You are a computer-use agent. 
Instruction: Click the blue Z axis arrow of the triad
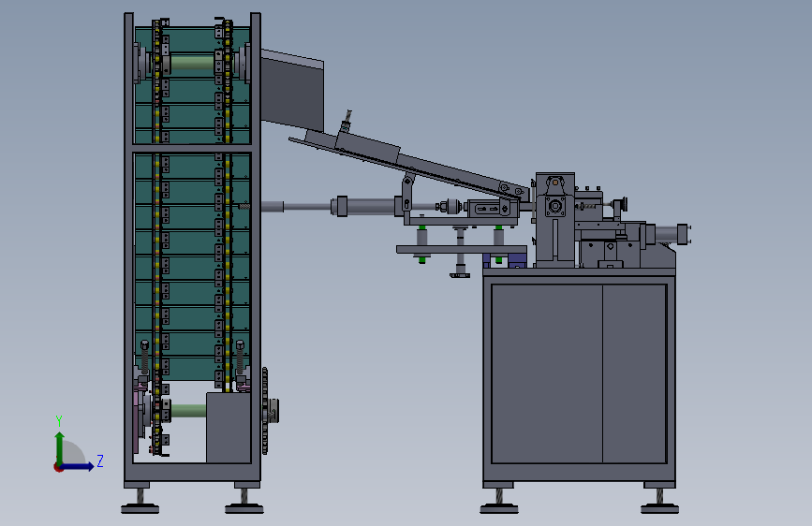[78, 466]
